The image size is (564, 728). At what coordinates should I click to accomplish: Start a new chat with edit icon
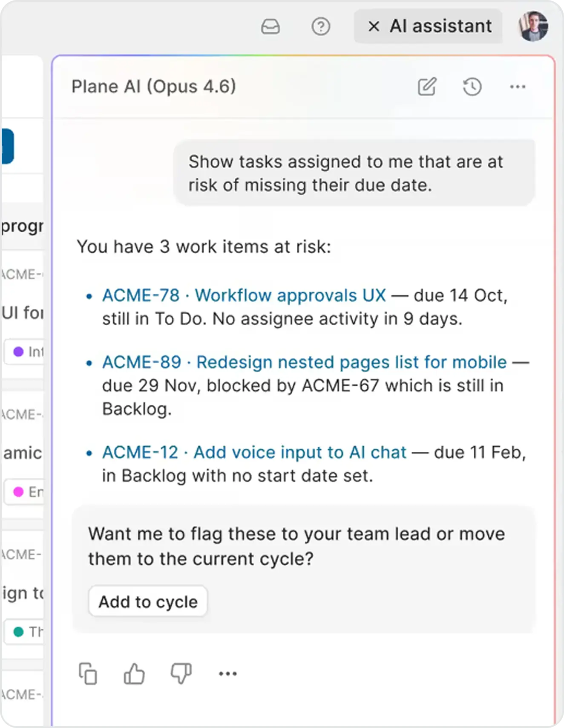pyautogui.click(x=427, y=87)
